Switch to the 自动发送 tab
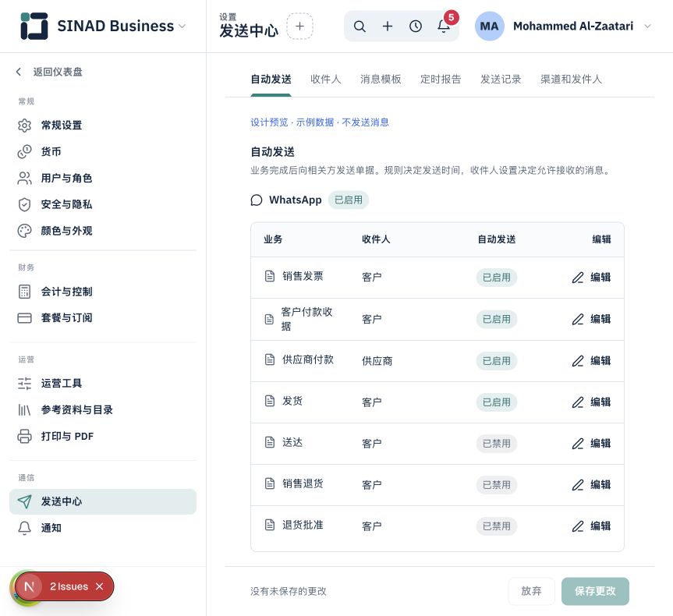This screenshot has width=673, height=616. 271,80
